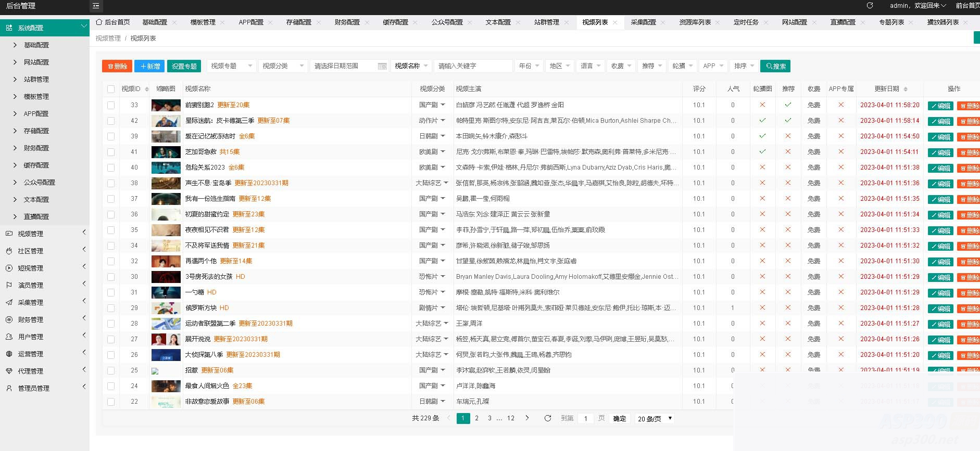Click the green 搜索 button
The image size is (980, 451).
coord(775,66)
